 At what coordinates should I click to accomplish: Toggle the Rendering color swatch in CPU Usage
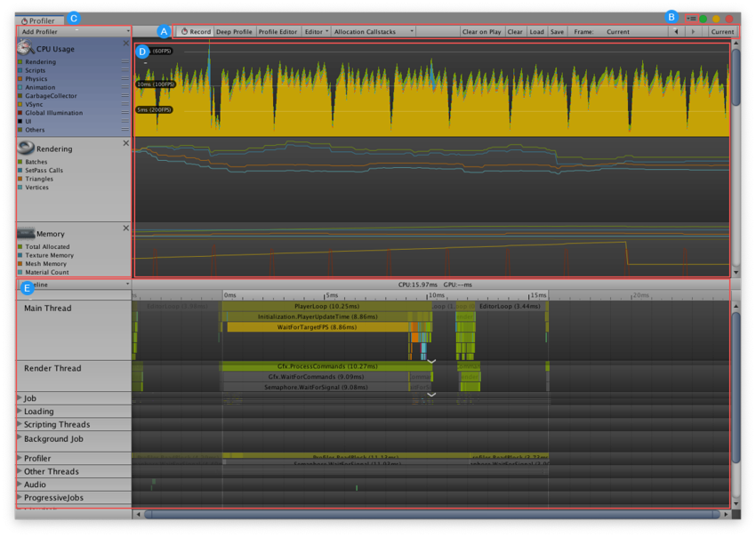coord(20,62)
